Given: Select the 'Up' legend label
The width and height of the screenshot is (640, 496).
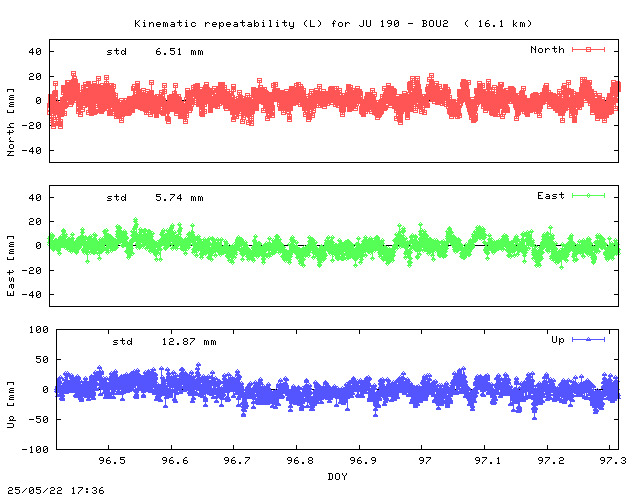Looking at the screenshot, I should point(558,340).
